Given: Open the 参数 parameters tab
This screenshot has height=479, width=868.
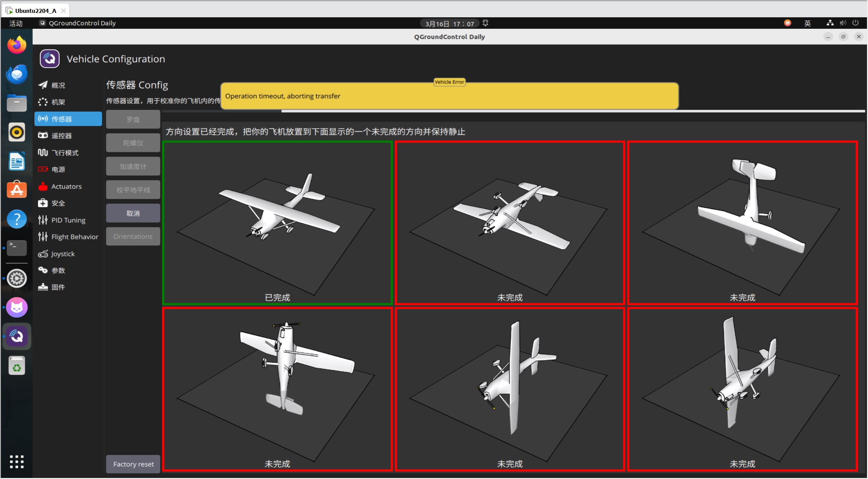Looking at the screenshot, I should pos(58,271).
